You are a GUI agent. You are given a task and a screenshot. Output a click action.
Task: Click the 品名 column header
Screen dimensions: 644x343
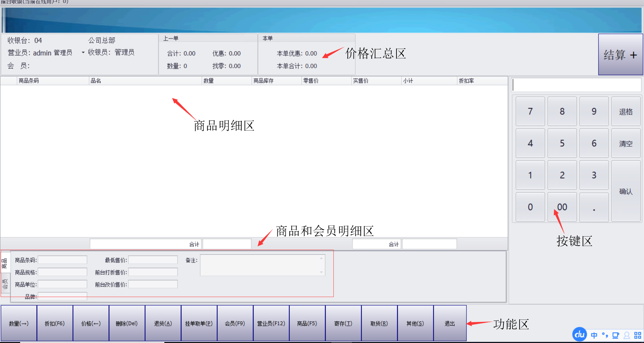click(x=146, y=81)
